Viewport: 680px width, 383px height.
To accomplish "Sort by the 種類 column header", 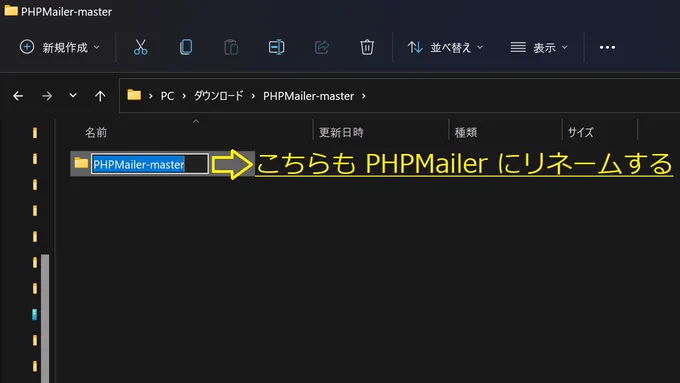I will point(466,132).
